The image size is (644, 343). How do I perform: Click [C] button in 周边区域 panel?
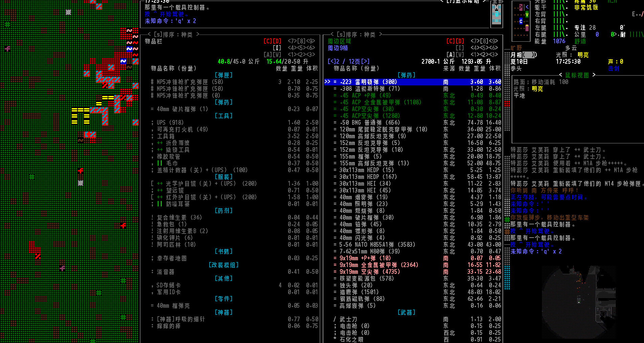451,41
